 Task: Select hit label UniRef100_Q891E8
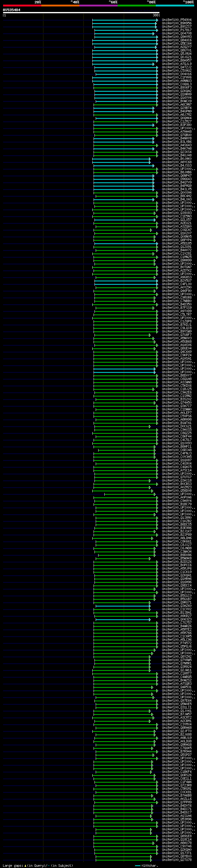tap(176, 836)
